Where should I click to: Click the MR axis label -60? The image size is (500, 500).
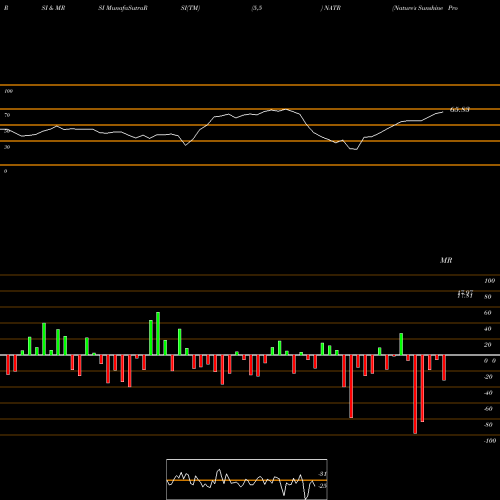pyautogui.click(x=488, y=409)
